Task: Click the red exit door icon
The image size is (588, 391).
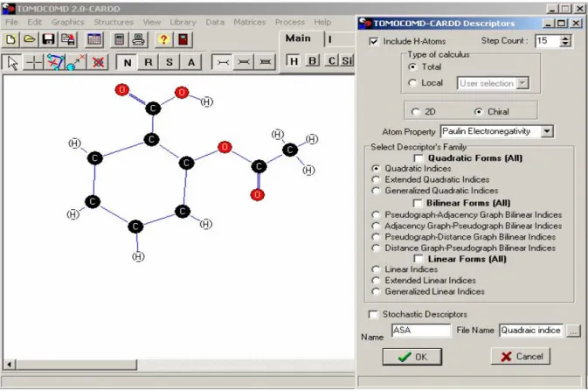Action: pos(183,39)
